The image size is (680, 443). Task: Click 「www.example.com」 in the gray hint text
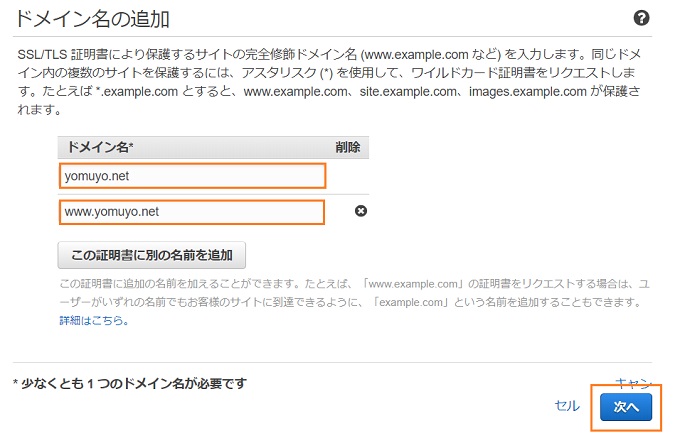click(413, 284)
